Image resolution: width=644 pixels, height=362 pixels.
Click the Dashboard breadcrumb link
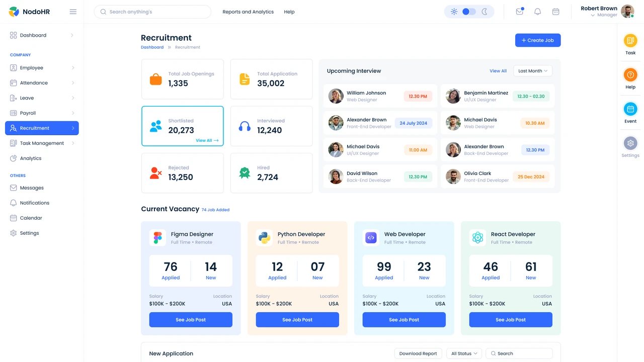[x=152, y=47]
